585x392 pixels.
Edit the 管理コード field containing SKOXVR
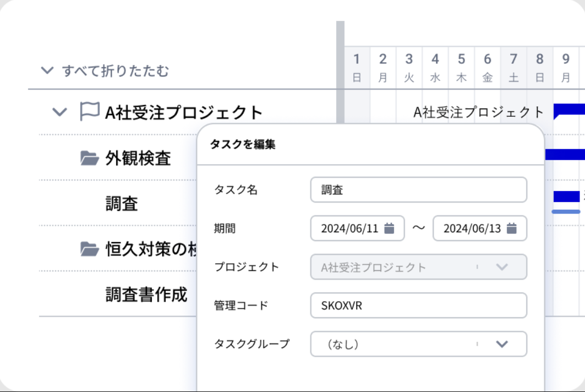click(x=419, y=305)
